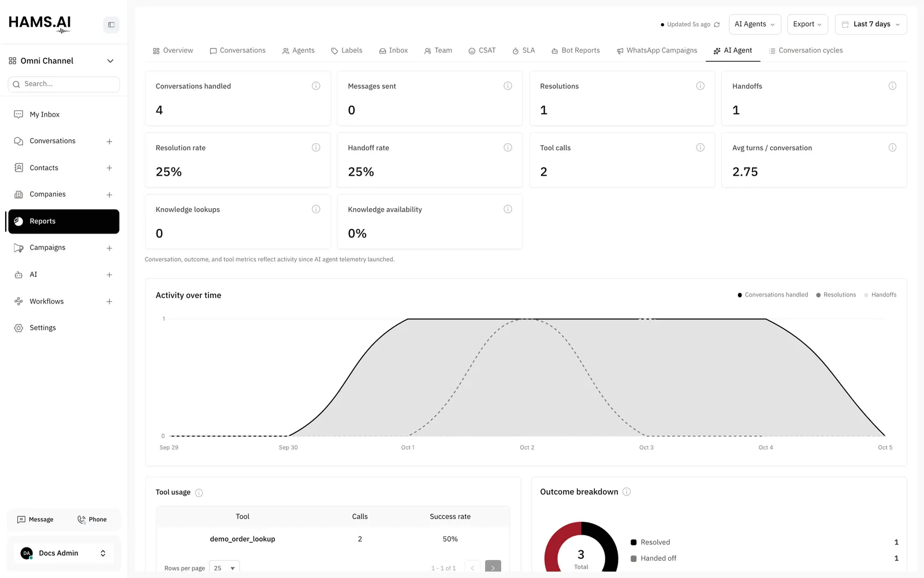Switch to Conversation cycles tab

point(806,51)
